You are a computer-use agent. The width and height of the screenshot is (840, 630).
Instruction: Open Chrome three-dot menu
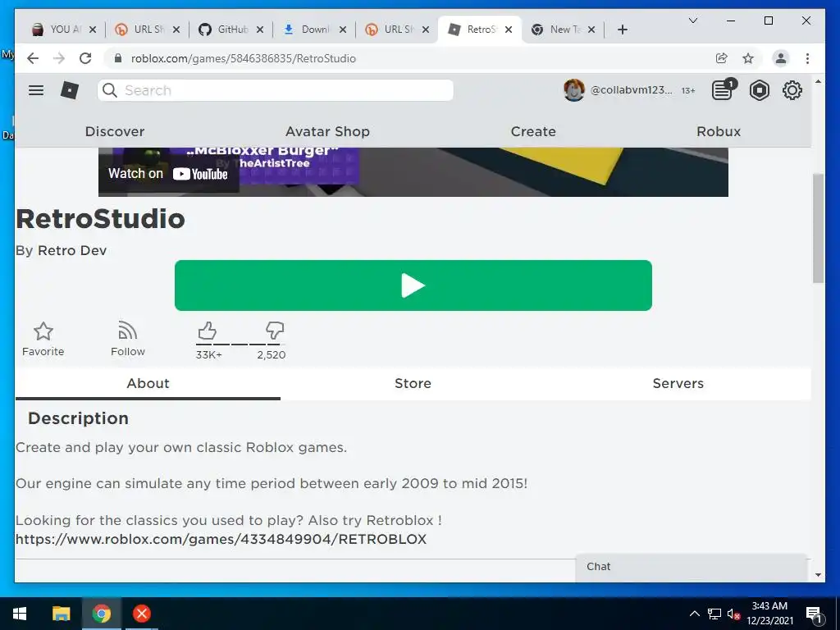(x=807, y=58)
